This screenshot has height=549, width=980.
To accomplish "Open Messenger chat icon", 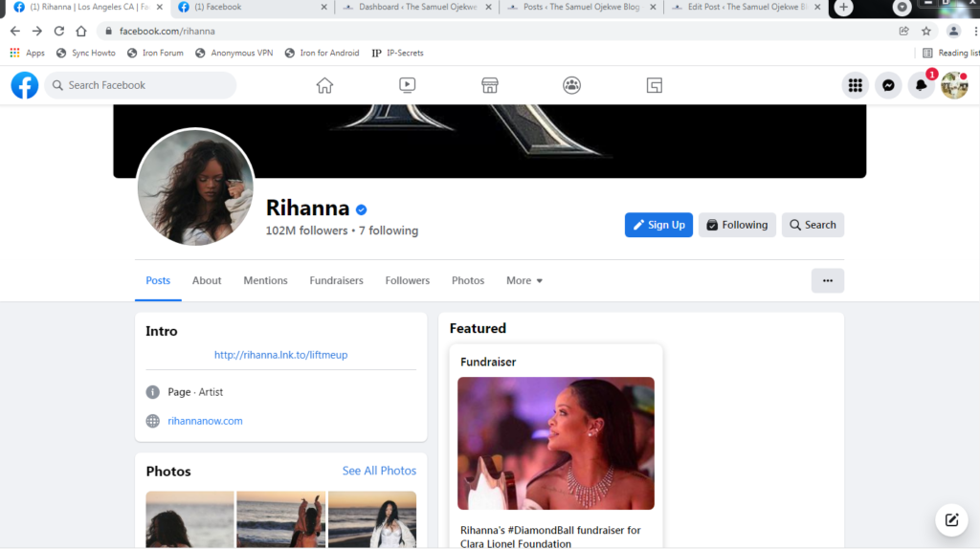I will pyautogui.click(x=888, y=85).
